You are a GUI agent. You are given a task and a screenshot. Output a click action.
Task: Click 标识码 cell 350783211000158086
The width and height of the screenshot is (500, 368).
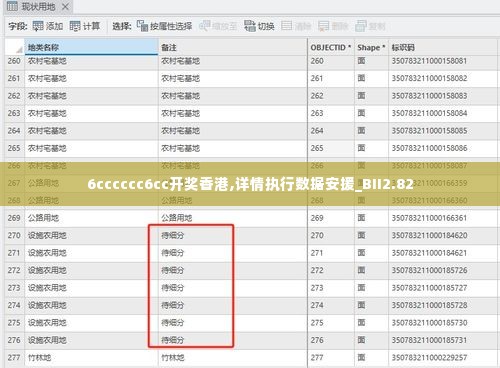443,148
